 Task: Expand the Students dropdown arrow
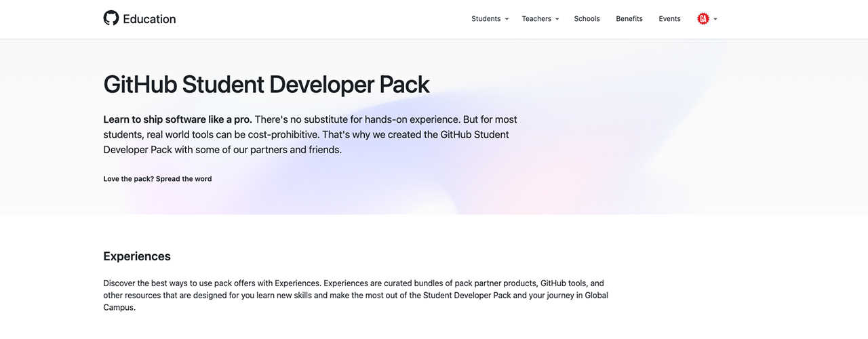(507, 20)
